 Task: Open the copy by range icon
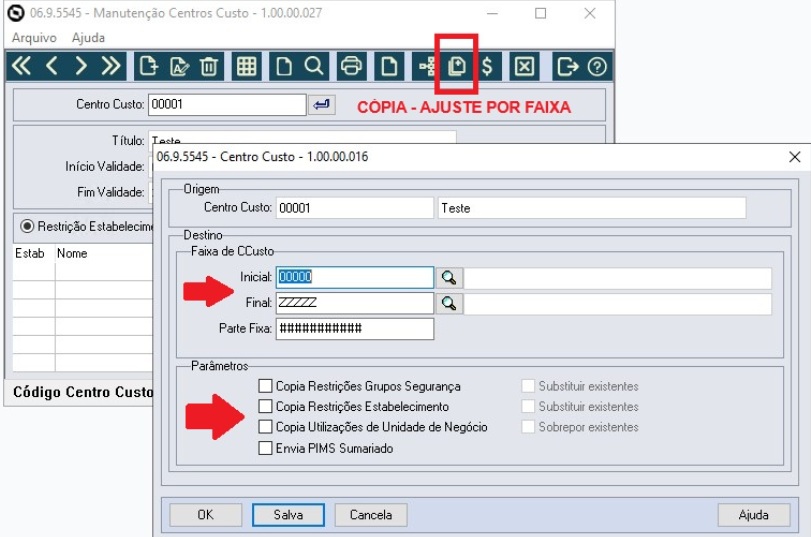point(457,67)
